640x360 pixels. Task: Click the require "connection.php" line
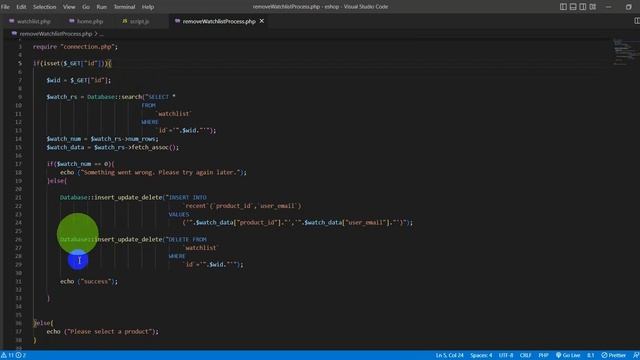[75, 47]
